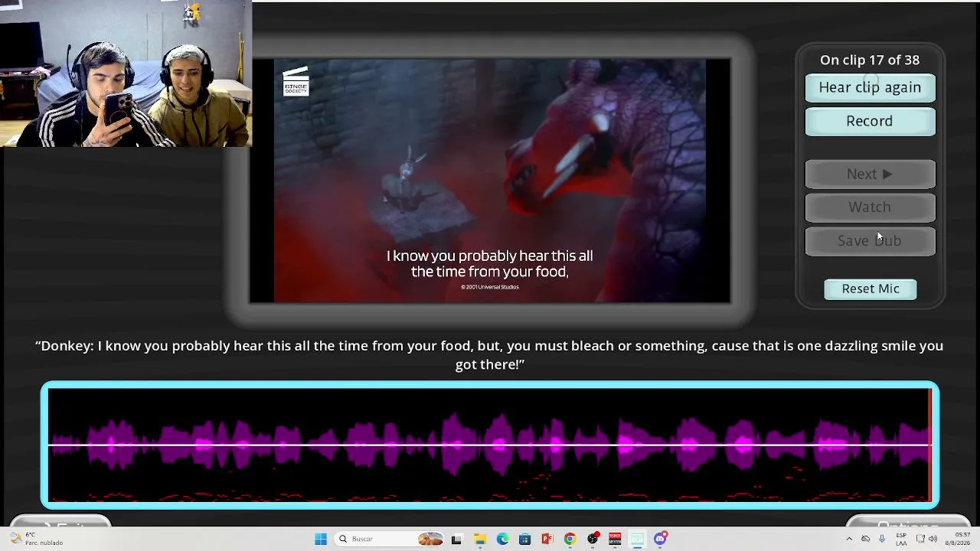Click the Donkey dialogue script line
The height and width of the screenshot is (551, 980).
coord(490,355)
